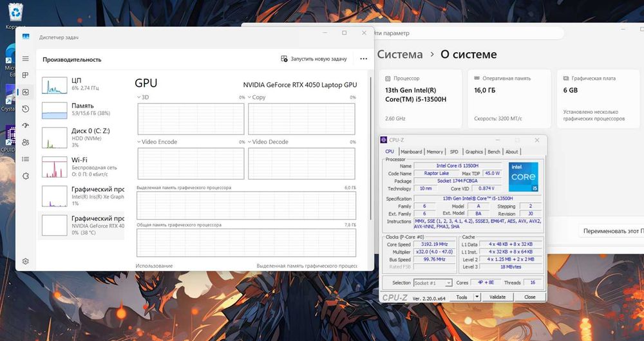
Task: Open Task Manager hamburger navigation menu
Action: click(26, 59)
